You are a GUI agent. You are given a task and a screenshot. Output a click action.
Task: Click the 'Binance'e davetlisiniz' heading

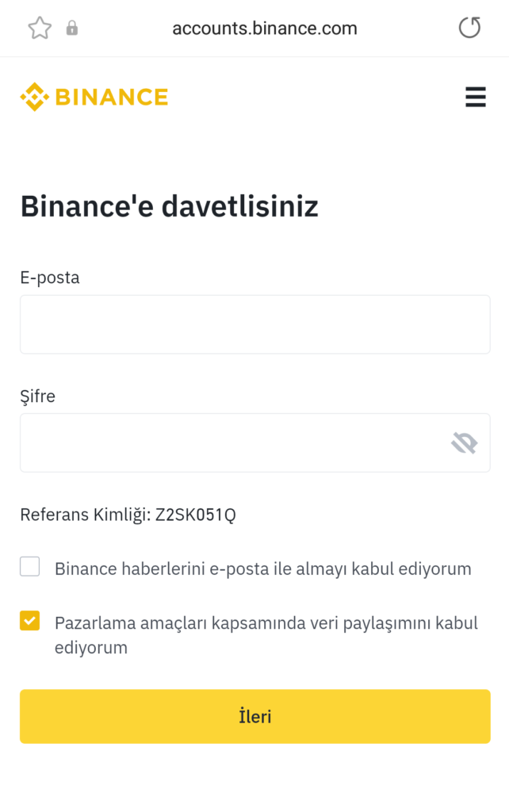coord(169,207)
